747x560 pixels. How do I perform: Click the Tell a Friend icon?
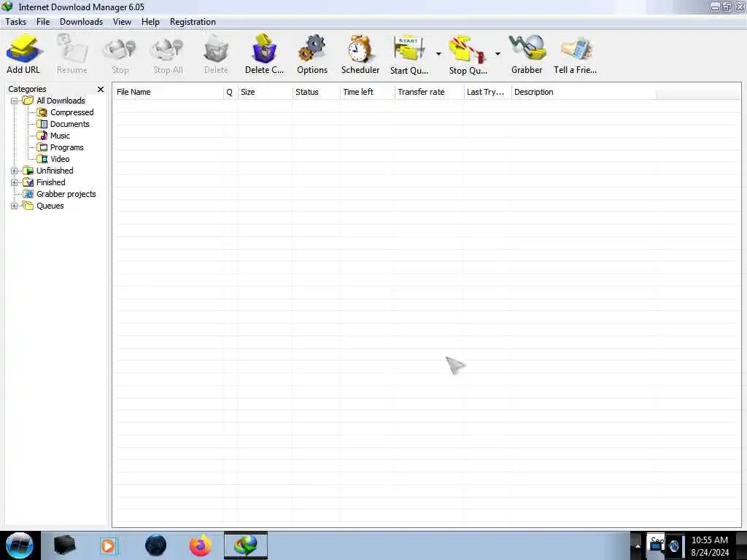tap(575, 54)
